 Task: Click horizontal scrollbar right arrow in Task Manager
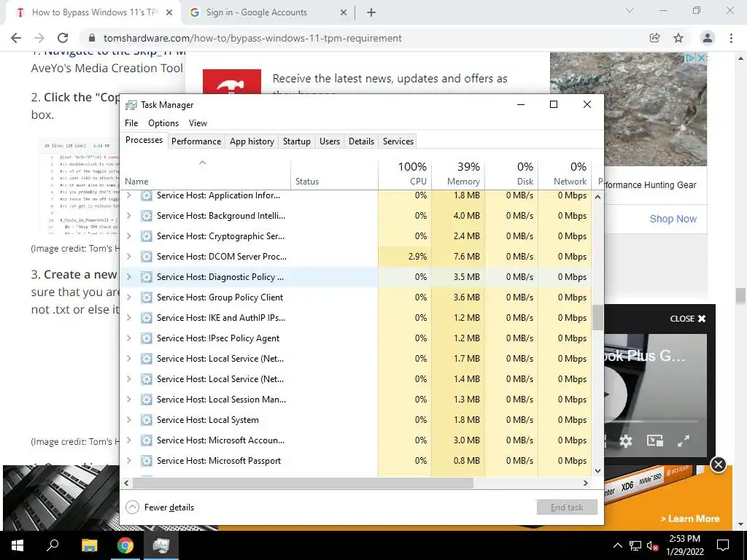tap(586, 483)
